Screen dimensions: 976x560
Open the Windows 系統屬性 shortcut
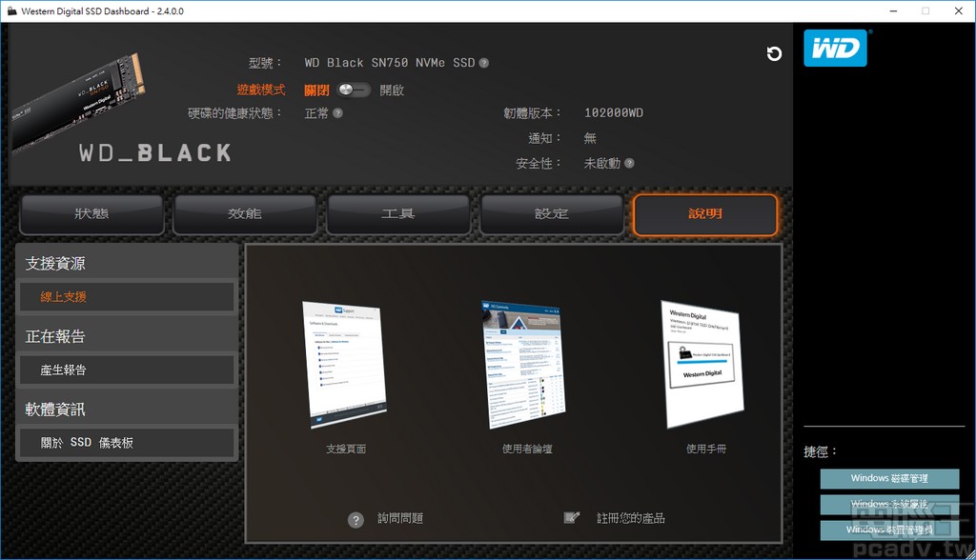click(889, 504)
